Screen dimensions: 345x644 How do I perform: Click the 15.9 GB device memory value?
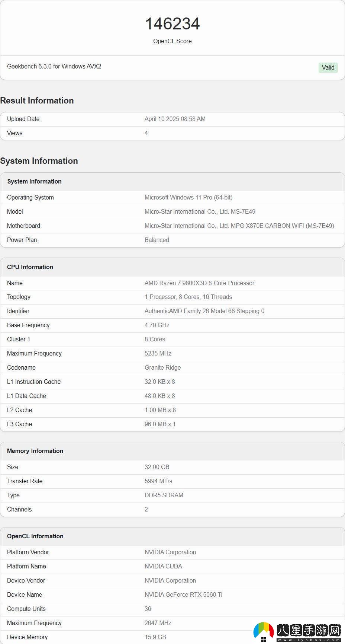[155, 637]
